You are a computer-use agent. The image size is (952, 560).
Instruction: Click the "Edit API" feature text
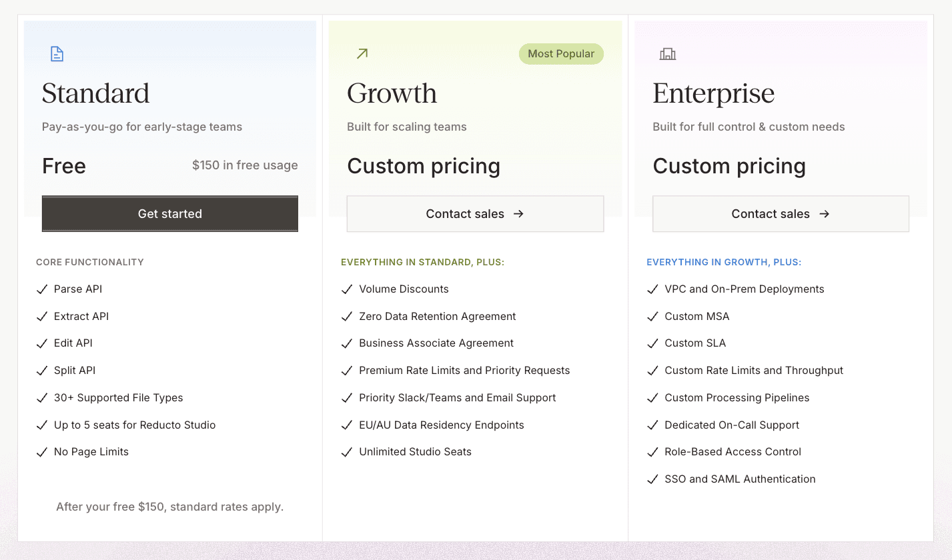[73, 343]
